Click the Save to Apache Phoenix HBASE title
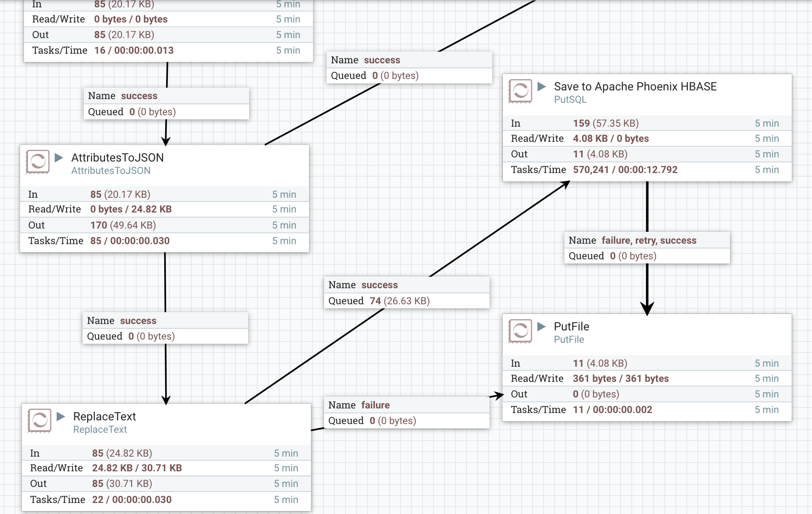 coord(635,86)
